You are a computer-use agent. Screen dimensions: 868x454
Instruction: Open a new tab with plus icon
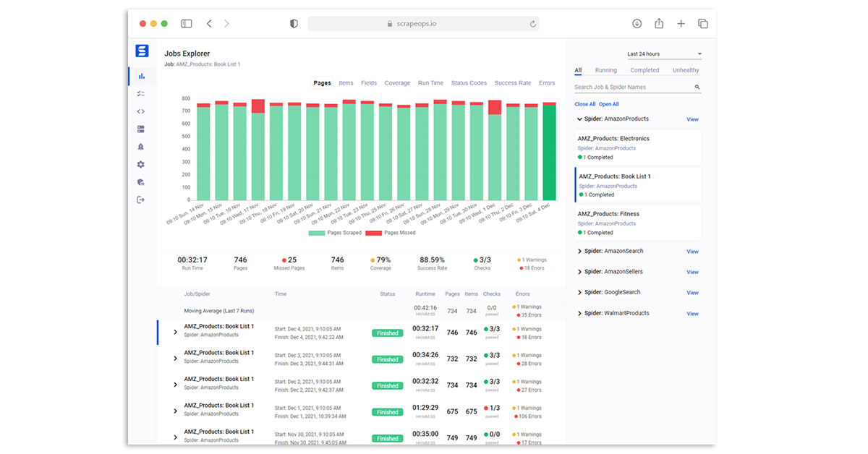click(x=681, y=24)
